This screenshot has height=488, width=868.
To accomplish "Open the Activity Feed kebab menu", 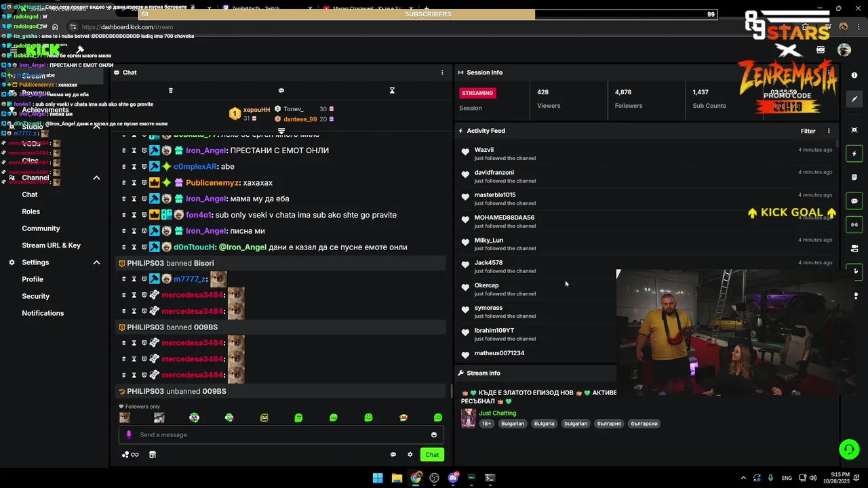I will click(x=829, y=131).
